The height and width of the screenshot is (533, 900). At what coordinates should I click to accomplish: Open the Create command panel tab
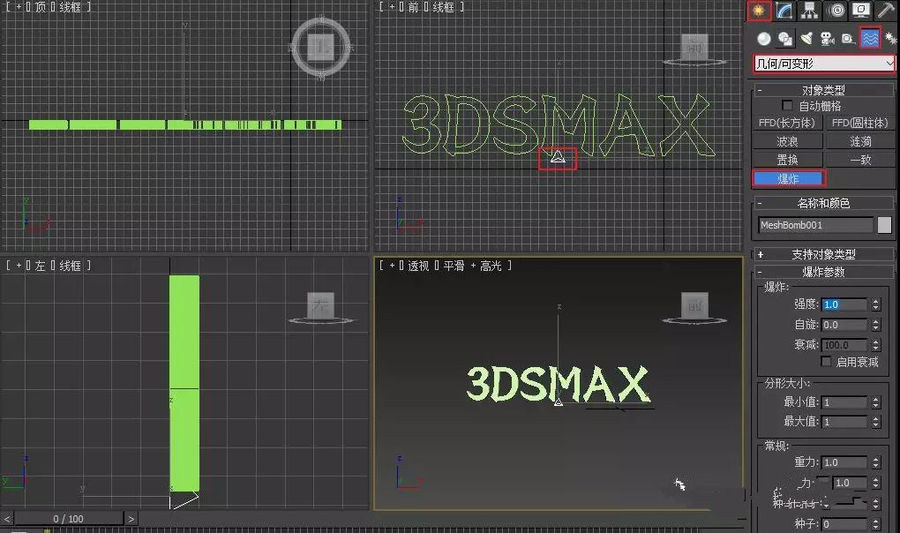coord(759,10)
